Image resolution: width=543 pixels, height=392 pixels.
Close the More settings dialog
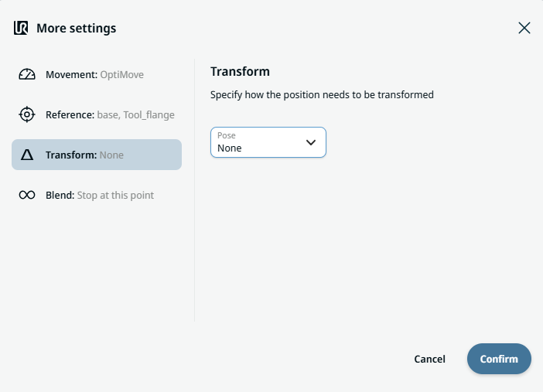pyautogui.click(x=524, y=29)
